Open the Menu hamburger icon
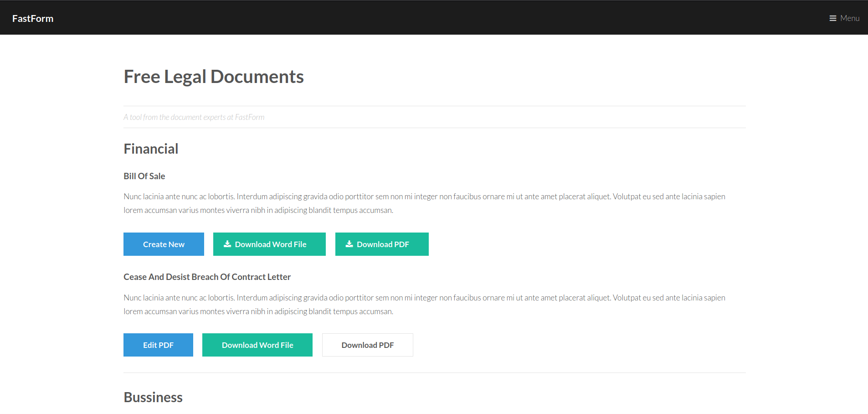The image size is (868, 414). (x=832, y=18)
